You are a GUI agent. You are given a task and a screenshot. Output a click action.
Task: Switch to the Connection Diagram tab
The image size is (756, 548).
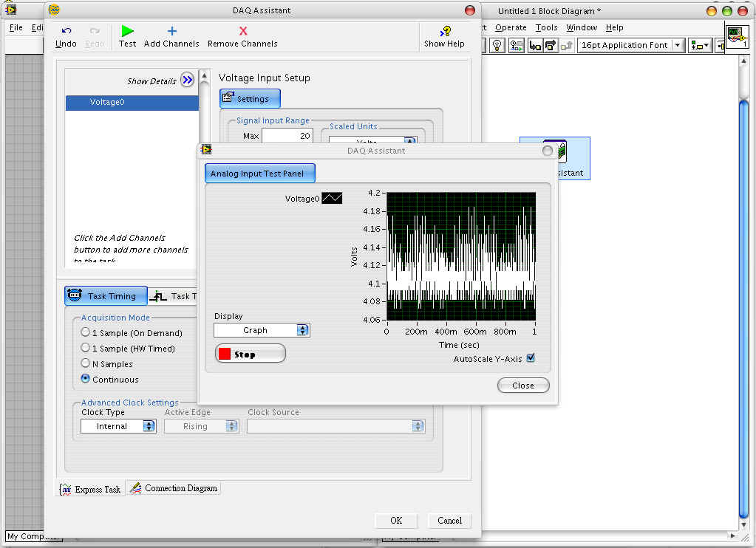174,488
